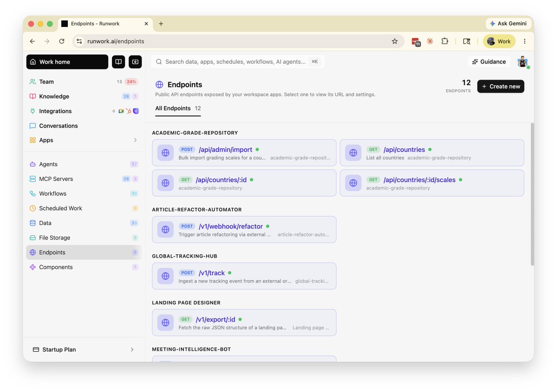Image resolution: width=557 pixels, height=392 pixels.
Task: Open Integrations in the sidebar
Action: [x=84, y=111]
